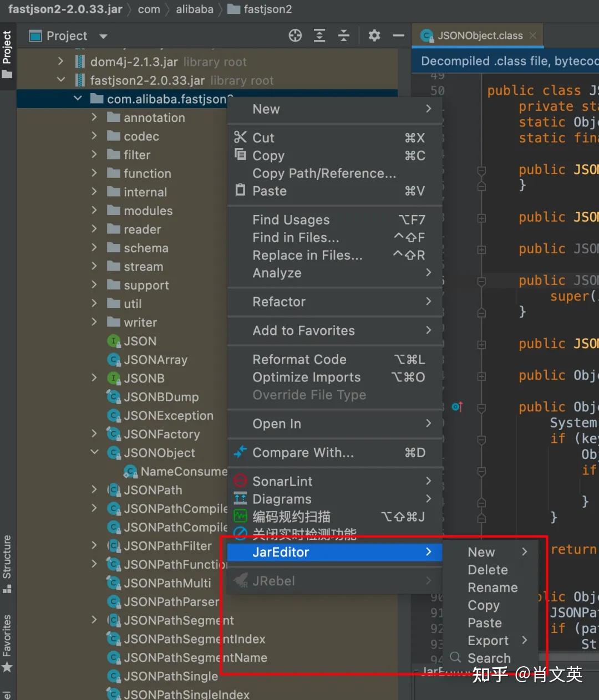Expand the annotation package folder
The image size is (599, 700).
click(x=94, y=117)
